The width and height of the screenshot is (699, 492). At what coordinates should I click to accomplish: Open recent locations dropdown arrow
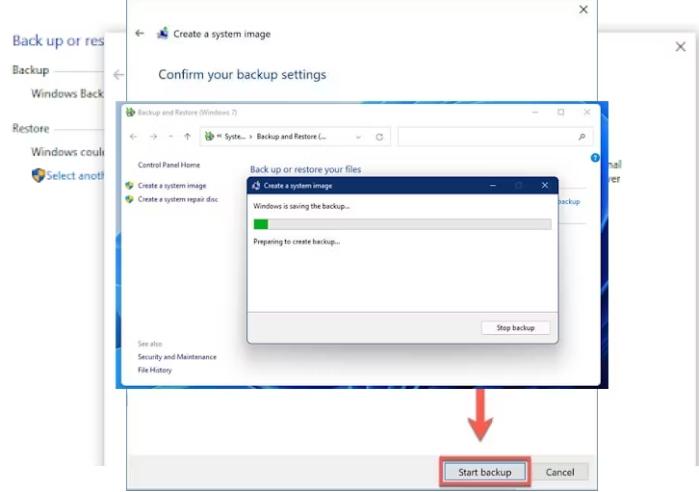point(171,136)
